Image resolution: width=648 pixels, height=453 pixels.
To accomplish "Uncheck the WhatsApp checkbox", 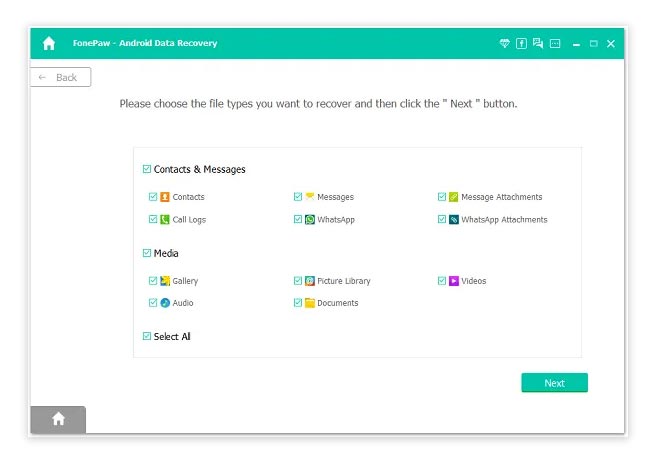I will pyautogui.click(x=298, y=219).
